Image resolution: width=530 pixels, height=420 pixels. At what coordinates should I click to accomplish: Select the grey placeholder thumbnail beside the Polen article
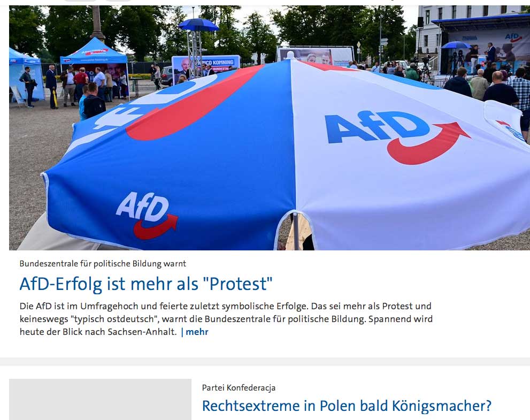click(x=100, y=399)
